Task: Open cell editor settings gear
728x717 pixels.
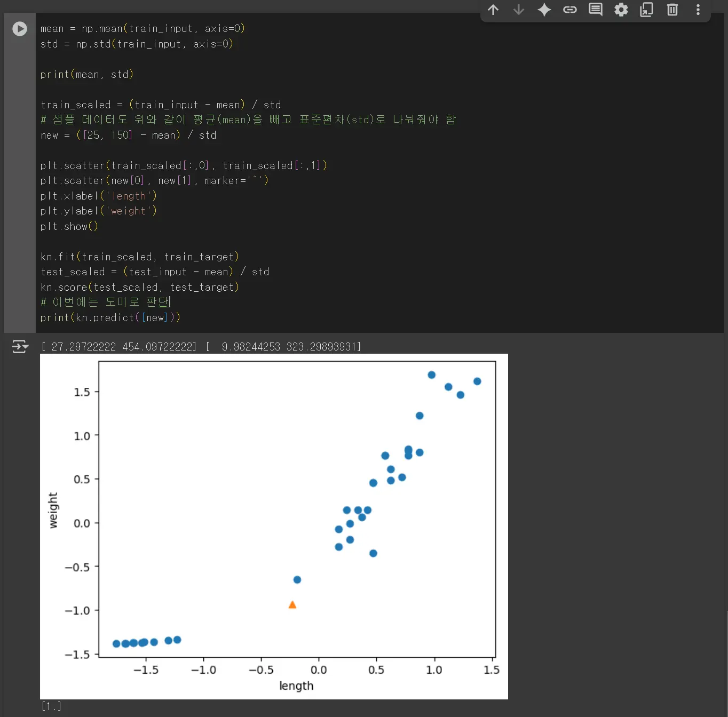Action: 621,10
